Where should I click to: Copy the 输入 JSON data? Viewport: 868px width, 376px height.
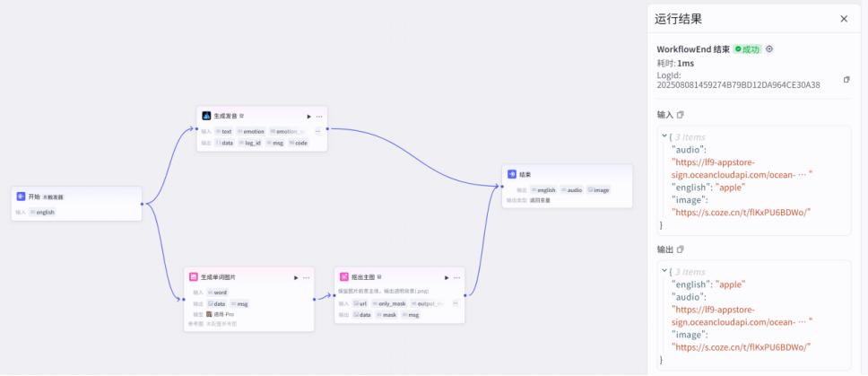[681, 115]
